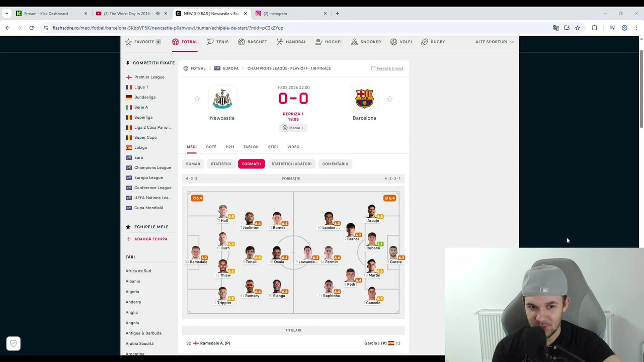Open the Statistici sub-tab
The width and height of the screenshot is (644, 362).
click(x=221, y=164)
